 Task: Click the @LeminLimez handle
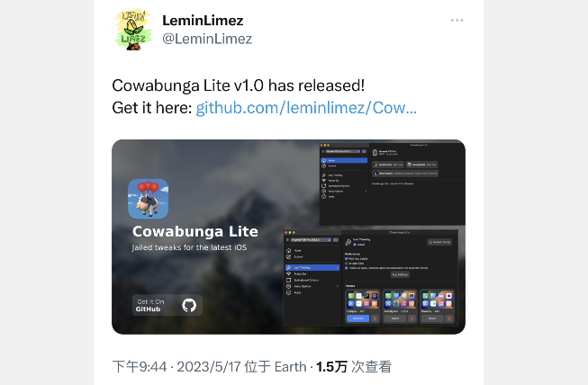pyautogui.click(x=207, y=39)
